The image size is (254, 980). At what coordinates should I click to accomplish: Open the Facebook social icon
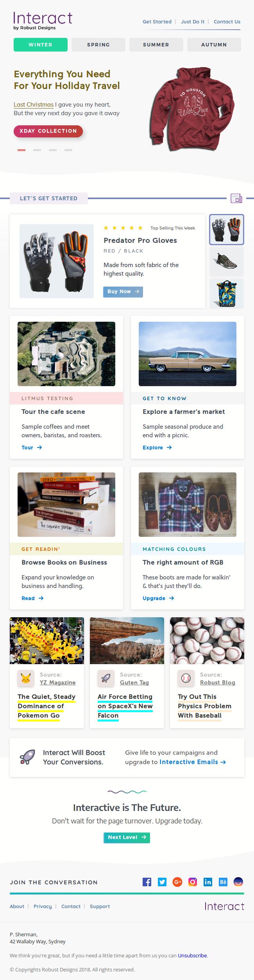tap(147, 882)
